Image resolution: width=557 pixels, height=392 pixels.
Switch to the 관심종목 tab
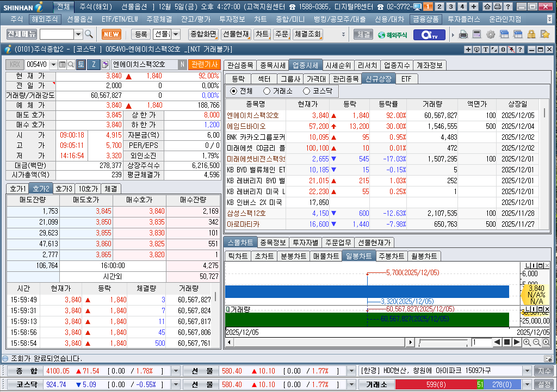[x=240, y=65]
